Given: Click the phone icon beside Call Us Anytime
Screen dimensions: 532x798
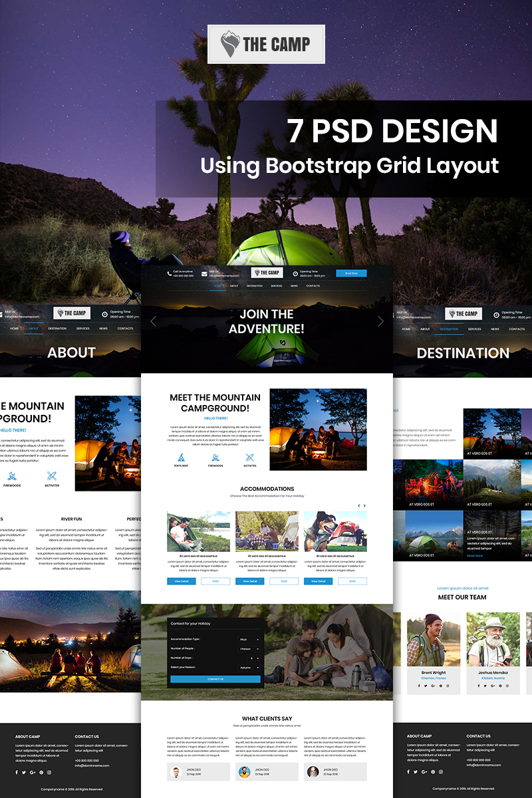Looking at the screenshot, I should click(169, 273).
